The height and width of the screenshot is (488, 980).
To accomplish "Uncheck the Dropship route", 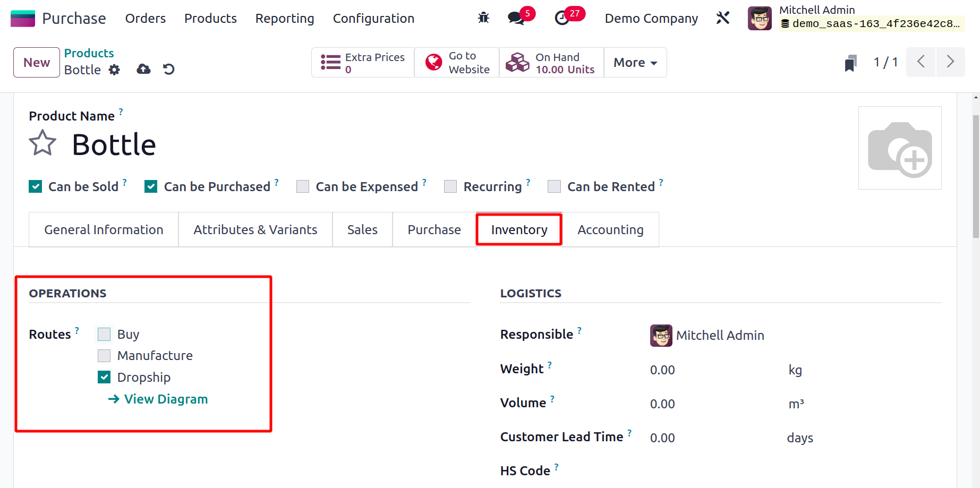I will pyautogui.click(x=104, y=378).
